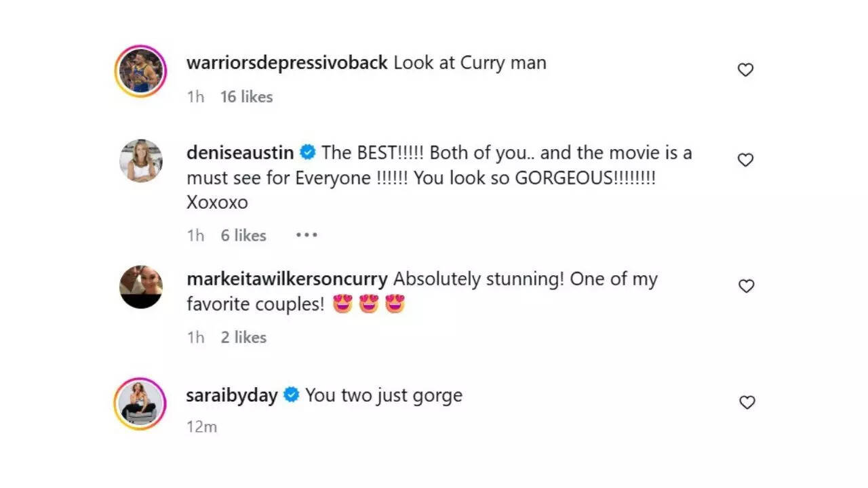Like saraibyday's comment with the heart icon

click(x=745, y=402)
